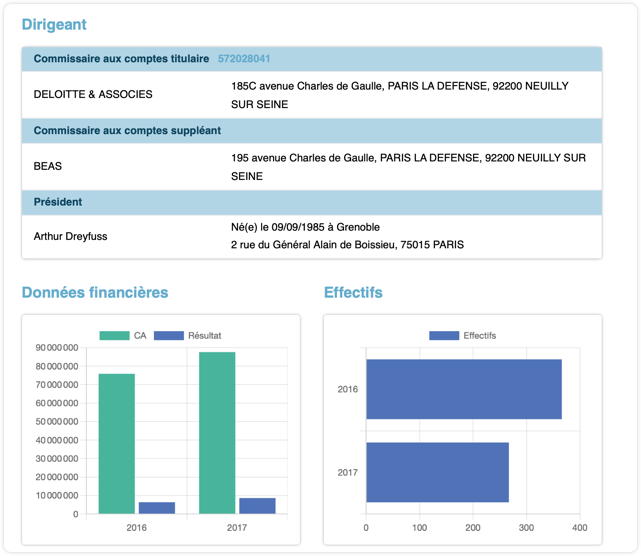Select the 2016 Effectifs horizontal bar
Image resolution: width=641 pixels, height=556 pixels.
(x=464, y=389)
